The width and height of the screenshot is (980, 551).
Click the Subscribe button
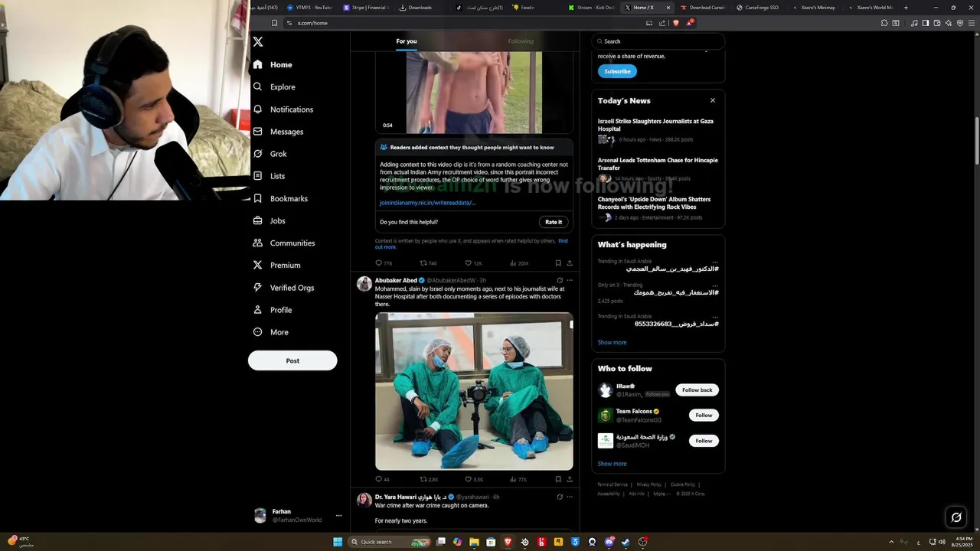click(x=617, y=71)
